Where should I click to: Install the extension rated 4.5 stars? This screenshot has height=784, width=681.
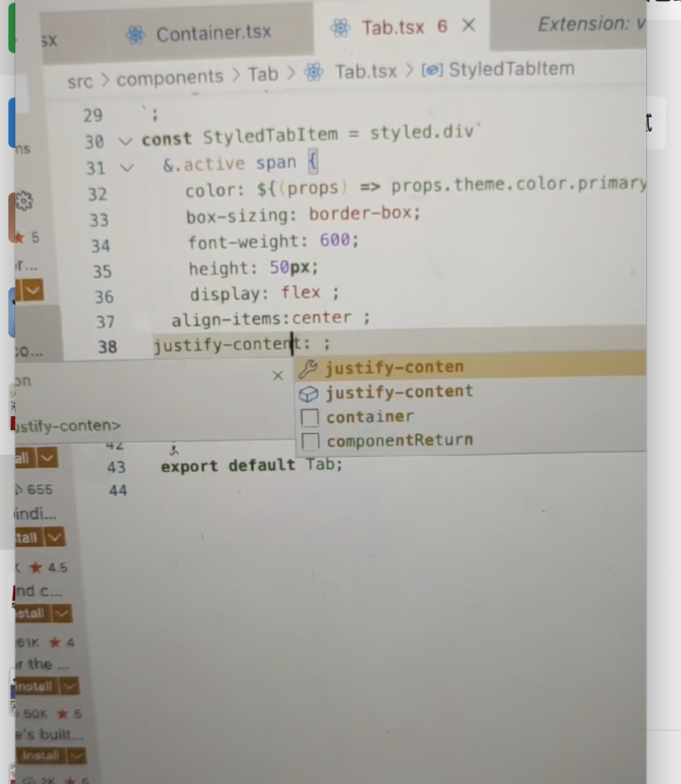point(33,613)
